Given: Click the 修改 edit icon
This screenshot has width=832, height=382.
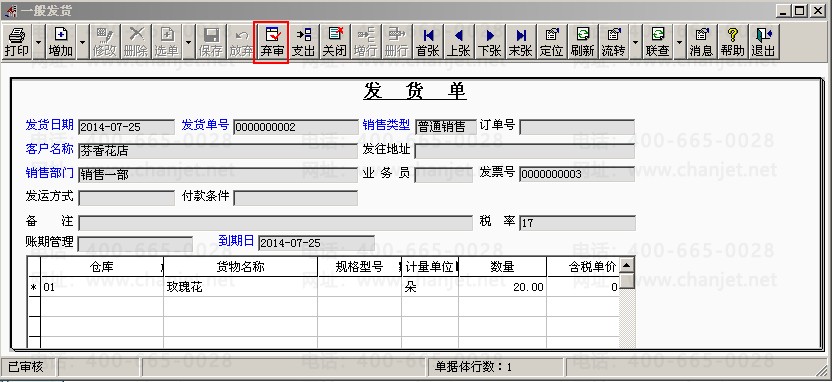Looking at the screenshot, I should pos(105,41).
